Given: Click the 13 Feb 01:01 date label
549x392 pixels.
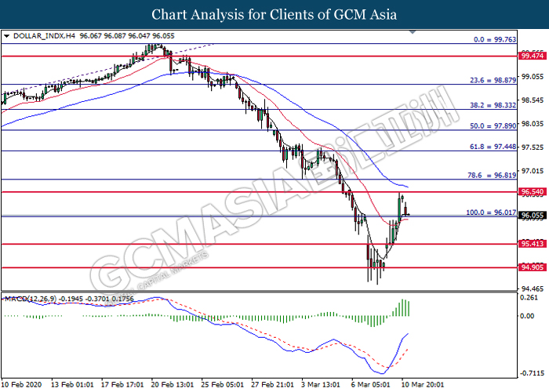Looking at the screenshot, I should pyautogui.click(x=72, y=384).
